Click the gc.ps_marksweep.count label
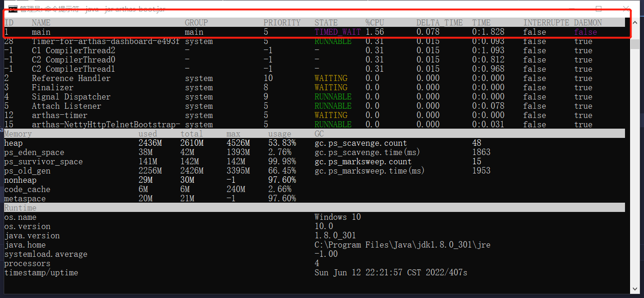The width and height of the screenshot is (644, 298). coord(363,161)
